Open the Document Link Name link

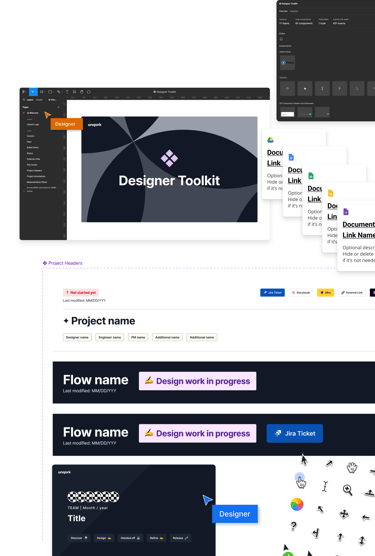[x=358, y=230]
